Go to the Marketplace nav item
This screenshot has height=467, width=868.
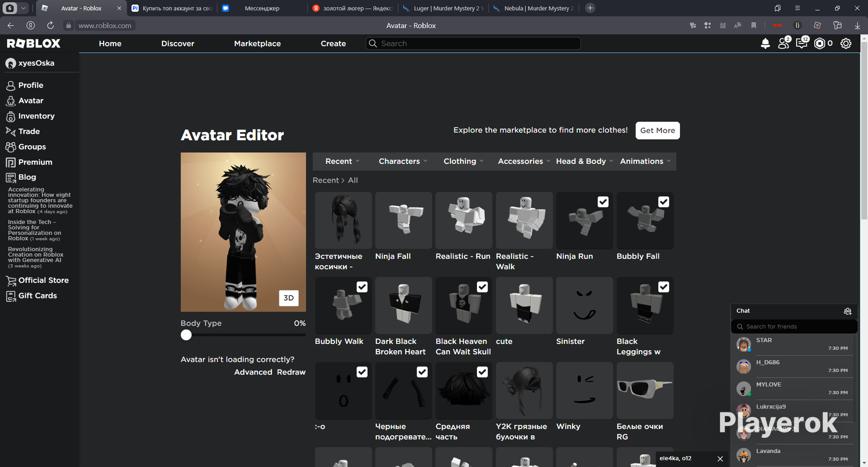click(257, 43)
